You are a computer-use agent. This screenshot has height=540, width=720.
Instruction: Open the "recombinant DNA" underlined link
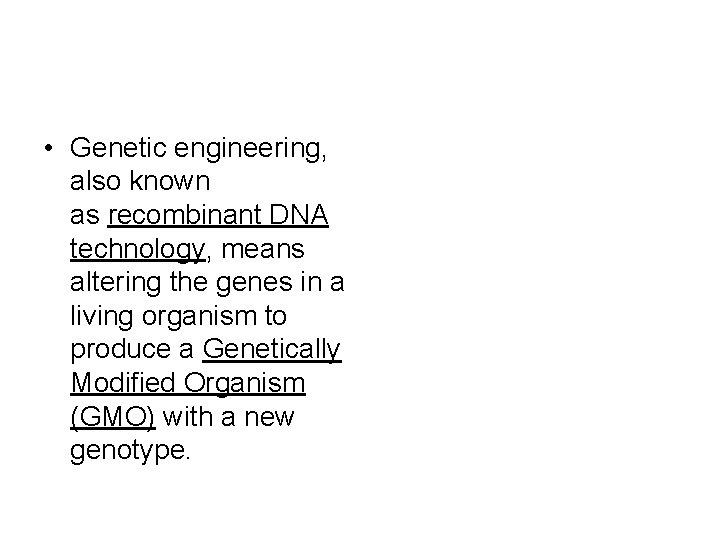tap(218, 215)
